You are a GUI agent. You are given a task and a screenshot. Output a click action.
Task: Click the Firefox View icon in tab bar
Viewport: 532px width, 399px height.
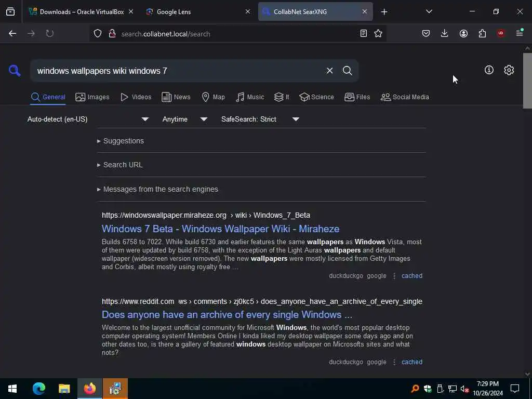10,11
